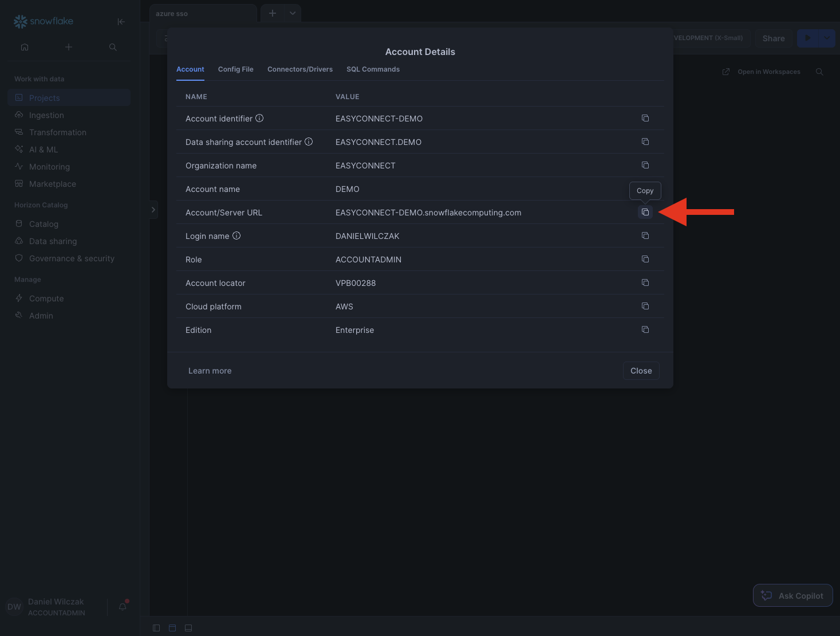Viewport: 840px width, 636px height.
Task: Copy the Account locator value
Action: (645, 282)
